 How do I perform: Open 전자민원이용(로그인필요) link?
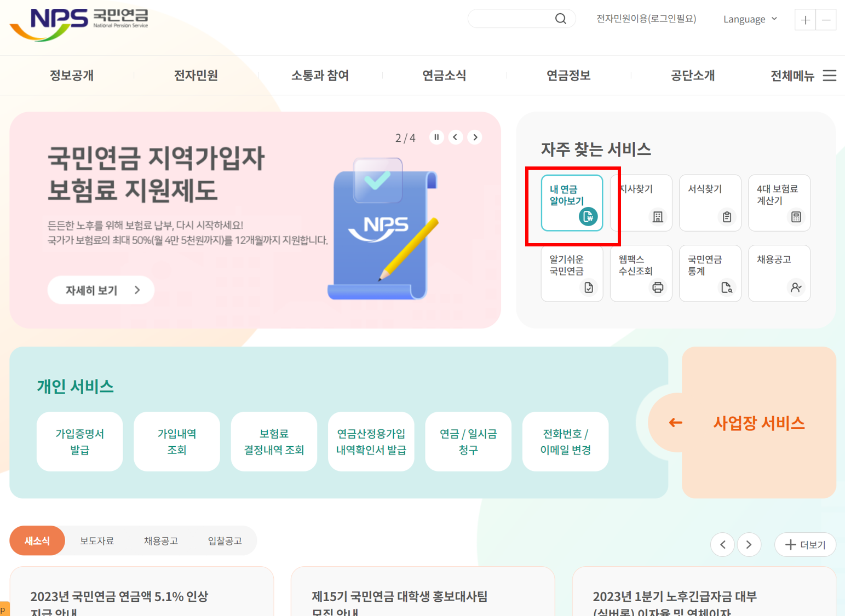click(x=646, y=19)
